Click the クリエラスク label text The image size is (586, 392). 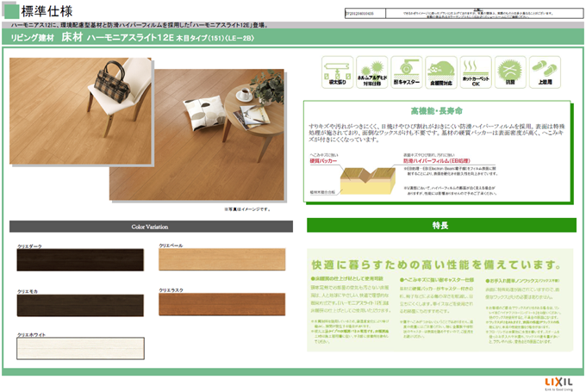(171, 290)
